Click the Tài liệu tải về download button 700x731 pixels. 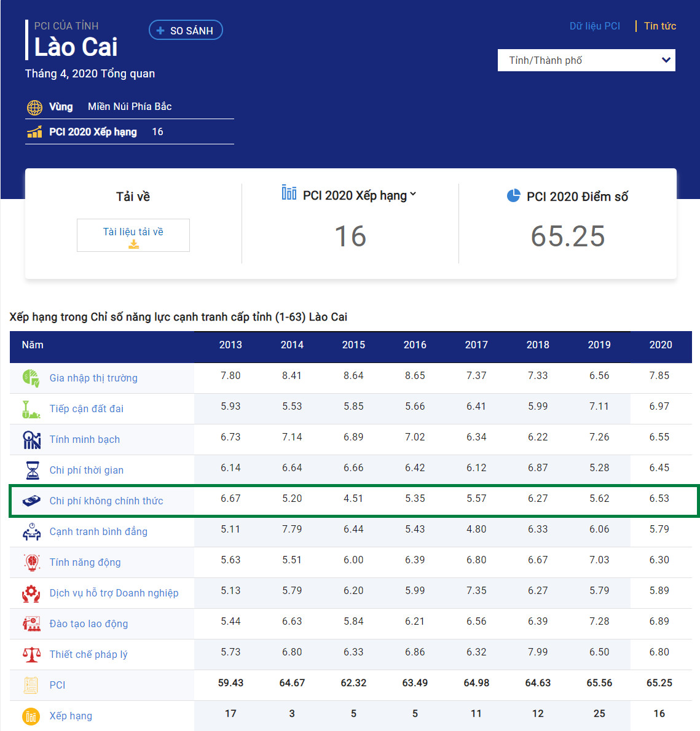[x=133, y=235]
